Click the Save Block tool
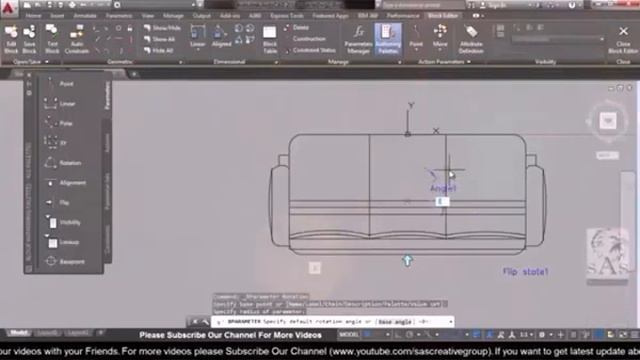This screenshot has width=640, height=360. 29,39
